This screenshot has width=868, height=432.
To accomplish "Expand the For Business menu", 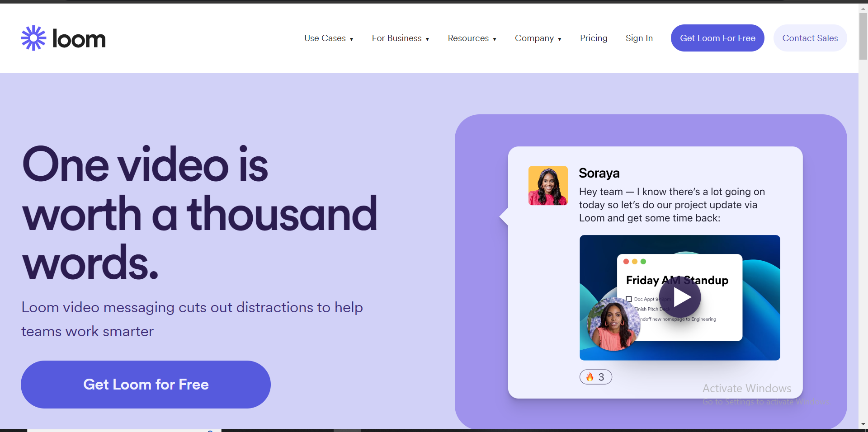I will (x=401, y=38).
